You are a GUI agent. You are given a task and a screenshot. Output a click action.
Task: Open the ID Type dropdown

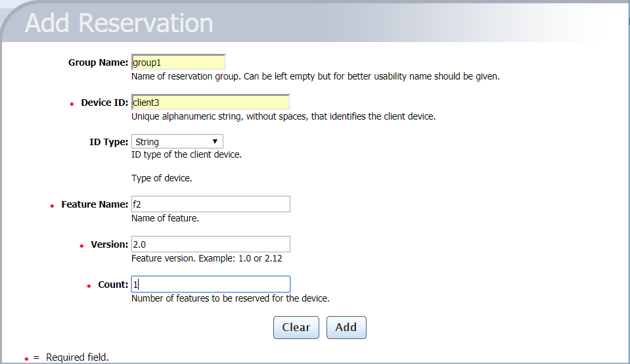coord(177,141)
